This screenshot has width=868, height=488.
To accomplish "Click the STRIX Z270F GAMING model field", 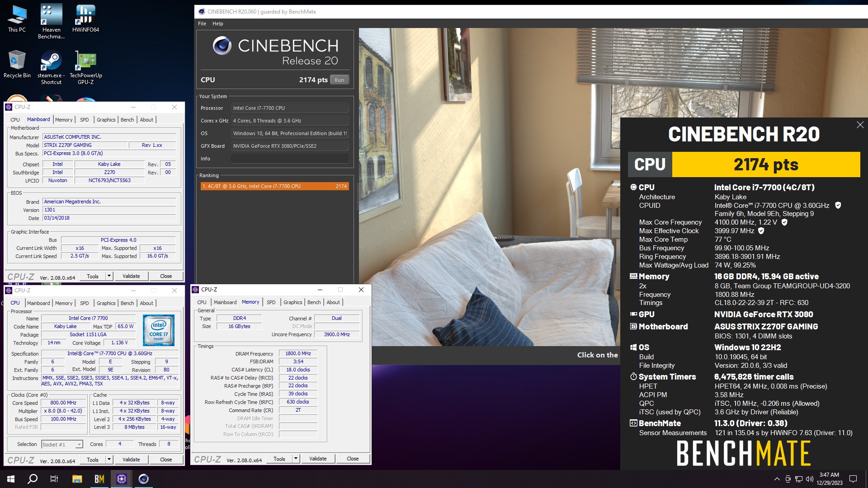I will [x=85, y=145].
